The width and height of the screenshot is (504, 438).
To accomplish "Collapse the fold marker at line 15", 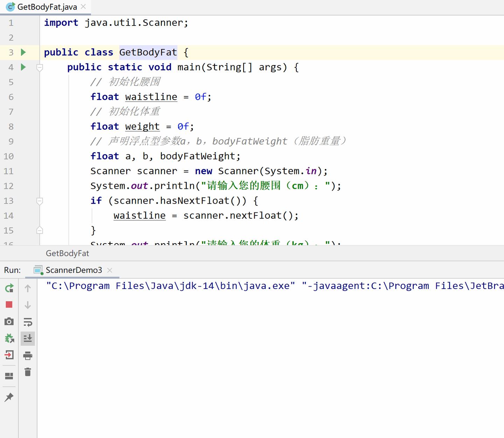I will [x=40, y=230].
